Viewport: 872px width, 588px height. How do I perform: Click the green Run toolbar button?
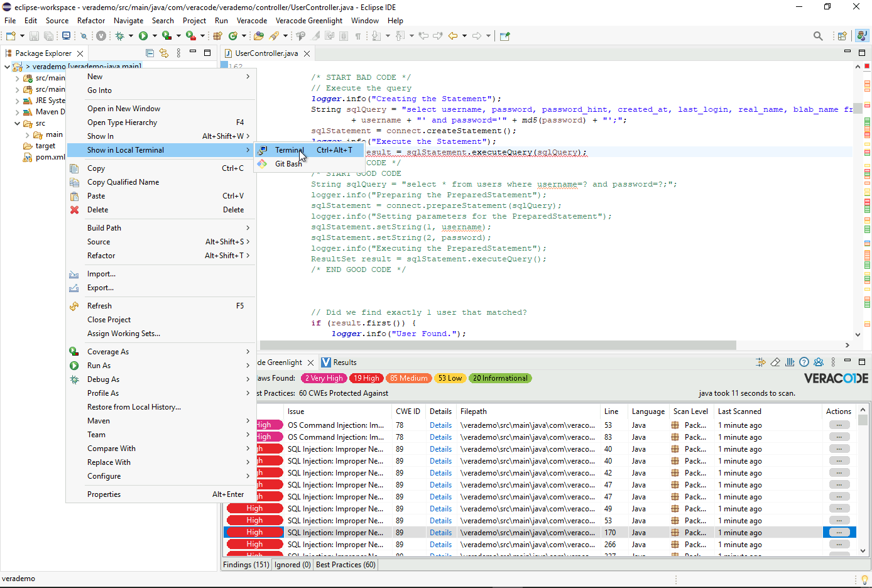tap(143, 36)
